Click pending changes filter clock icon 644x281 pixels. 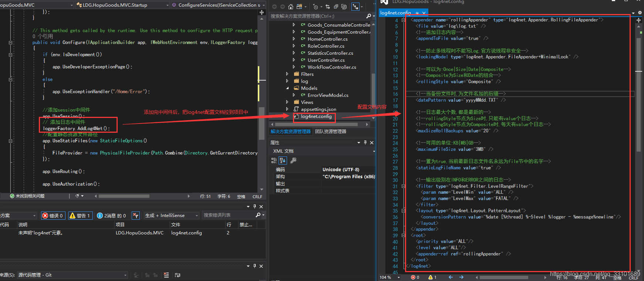pyautogui.click(x=315, y=7)
